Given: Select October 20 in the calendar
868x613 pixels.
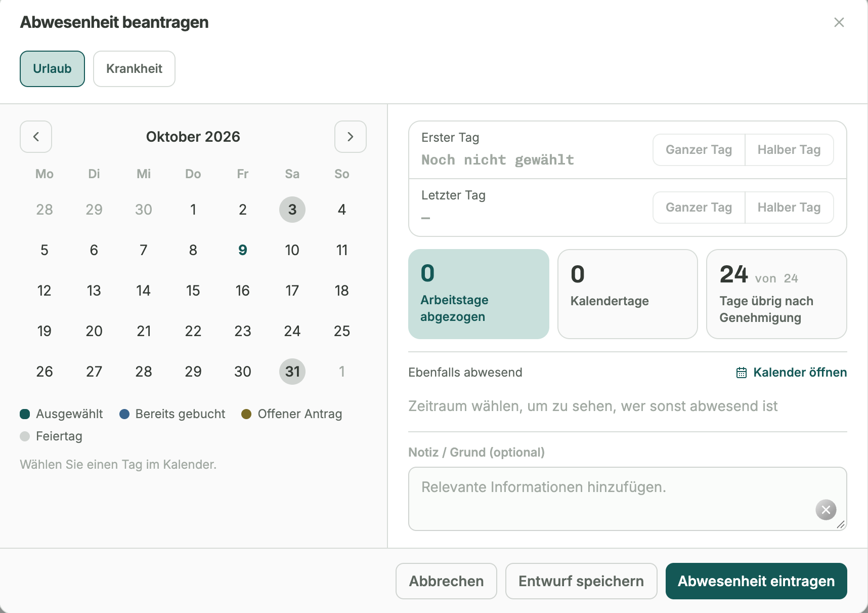Looking at the screenshot, I should point(94,331).
